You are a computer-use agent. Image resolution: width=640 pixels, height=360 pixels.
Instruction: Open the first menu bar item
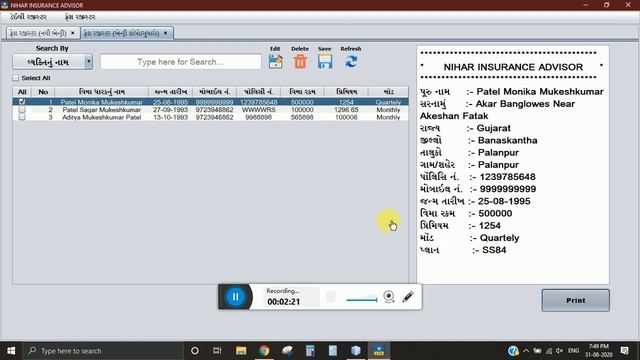coord(28,17)
